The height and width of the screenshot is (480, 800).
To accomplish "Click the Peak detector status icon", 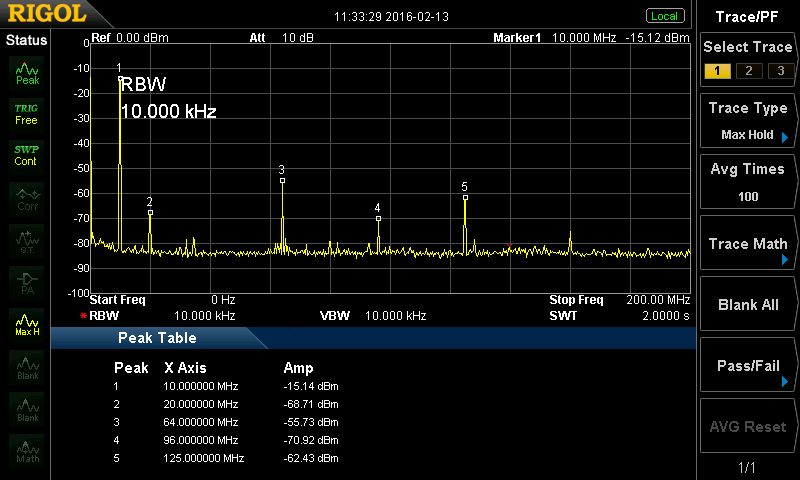I will 27,71.
